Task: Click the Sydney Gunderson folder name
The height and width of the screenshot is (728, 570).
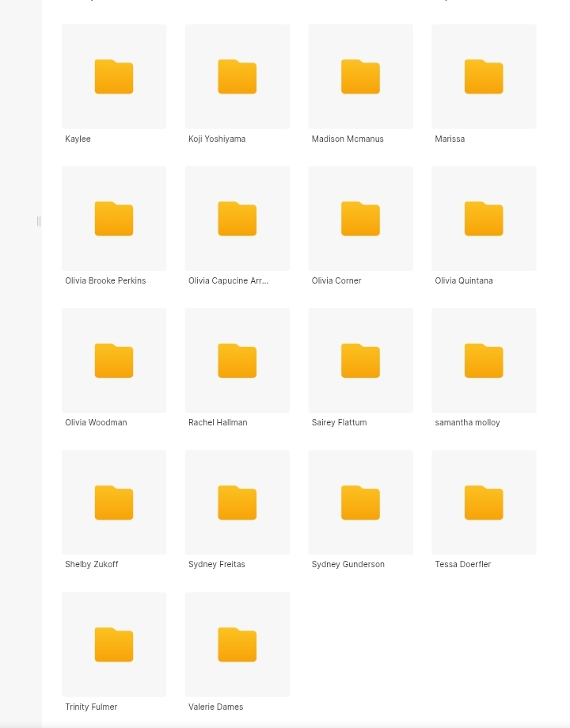Action: (348, 565)
